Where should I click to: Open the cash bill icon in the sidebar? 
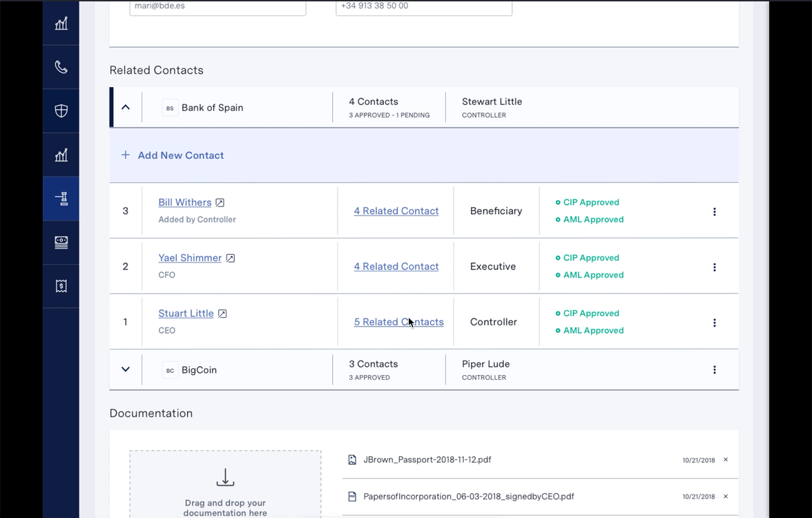click(x=61, y=242)
